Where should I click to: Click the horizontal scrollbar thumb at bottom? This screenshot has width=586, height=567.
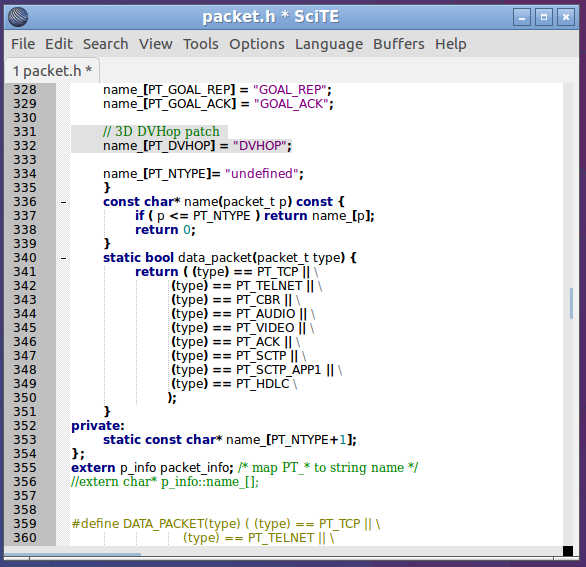click(73, 554)
